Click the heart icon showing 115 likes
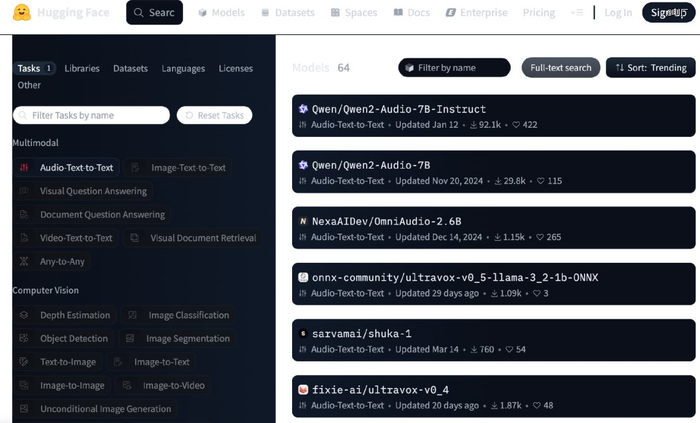700x423 pixels. click(x=541, y=181)
